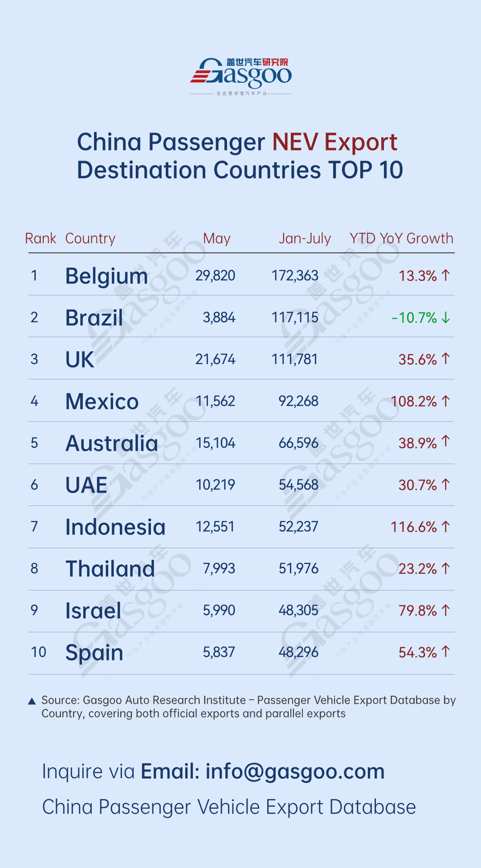Select the Indonesia country name
This screenshot has width=481, height=868.
(x=115, y=527)
